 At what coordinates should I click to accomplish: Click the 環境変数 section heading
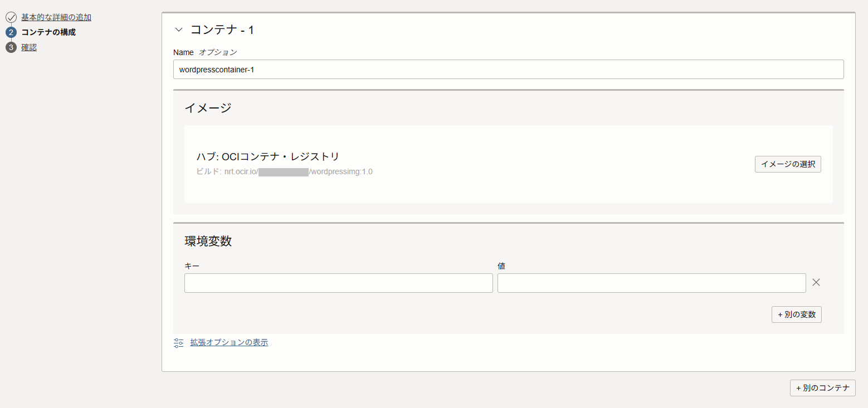[208, 242]
